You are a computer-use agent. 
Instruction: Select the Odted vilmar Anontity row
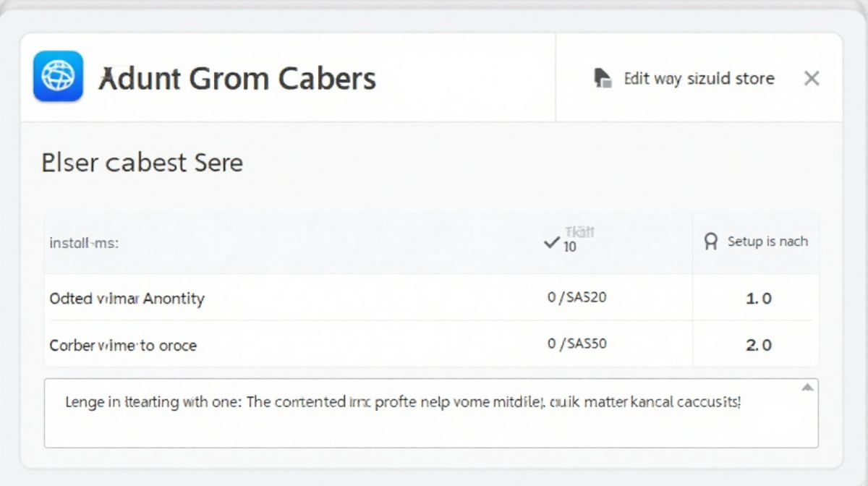click(x=431, y=298)
